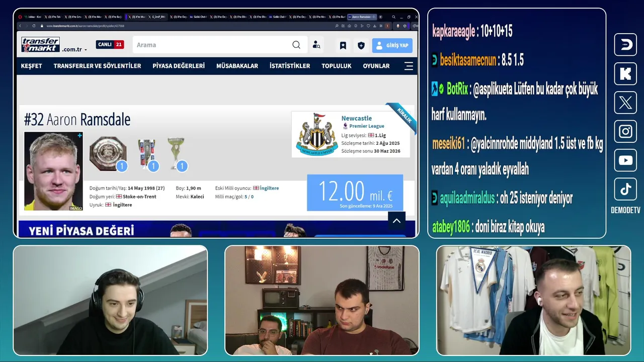Click the X (Twitter) overlay icon
Viewport: 644px width, 362px height.
point(625,103)
